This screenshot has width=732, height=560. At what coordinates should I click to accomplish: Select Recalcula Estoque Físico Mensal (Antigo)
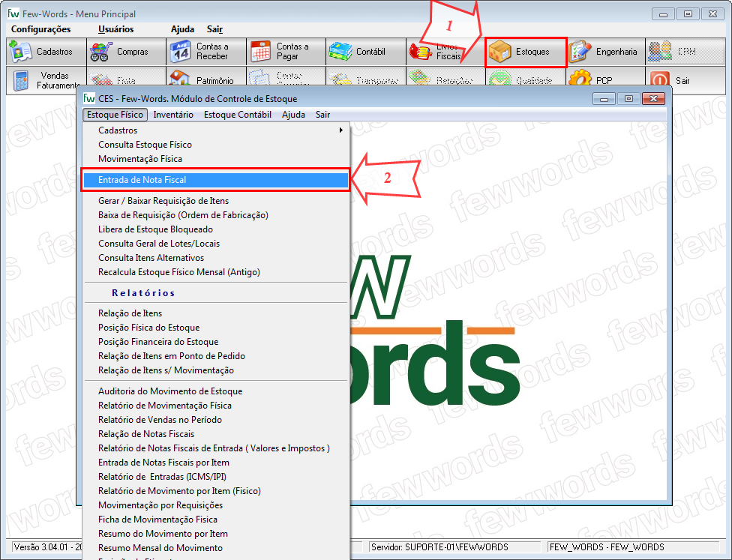[x=178, y=272]
